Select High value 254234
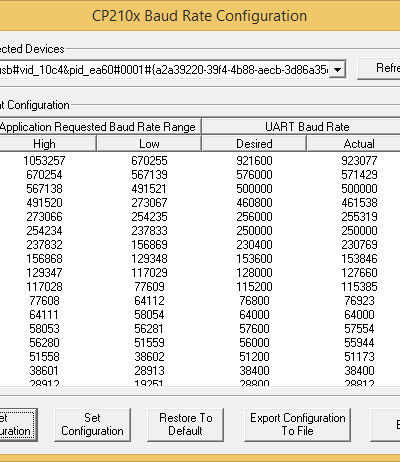400x462 pixels. (x=44, y=231)
